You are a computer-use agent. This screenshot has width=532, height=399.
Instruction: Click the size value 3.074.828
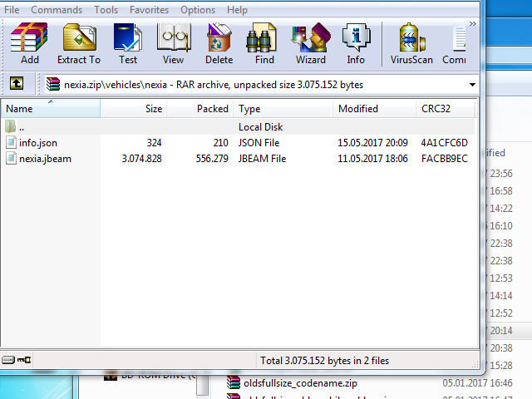[x=142, y=159]
